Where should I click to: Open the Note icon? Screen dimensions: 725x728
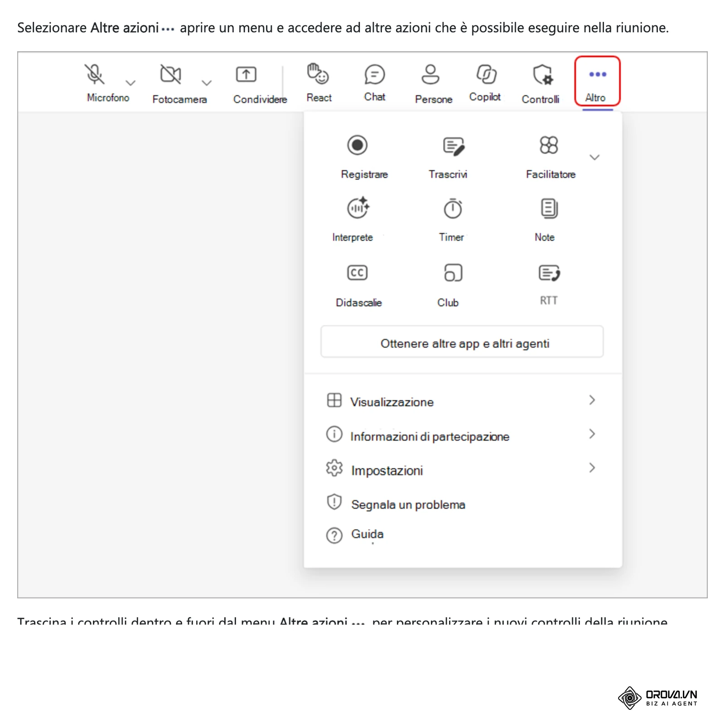549,209
